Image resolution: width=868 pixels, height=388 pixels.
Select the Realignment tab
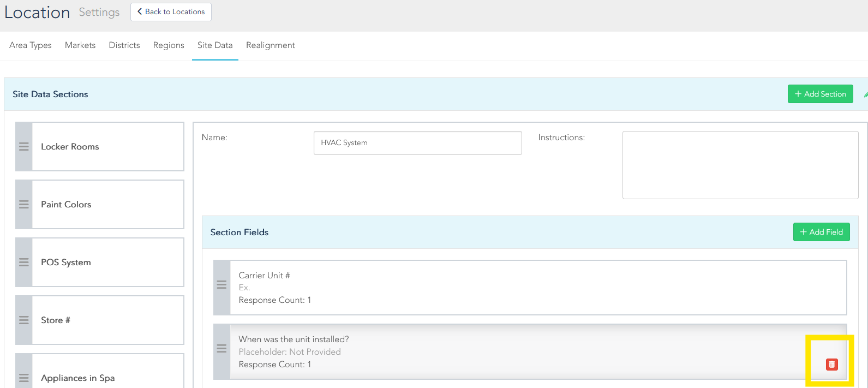pos(270,45)
